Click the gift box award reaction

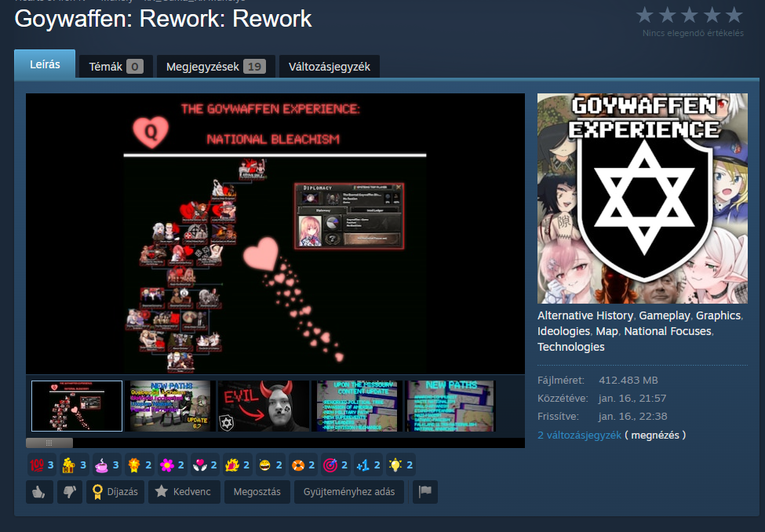pyautogui.click(x=69, y=465)
